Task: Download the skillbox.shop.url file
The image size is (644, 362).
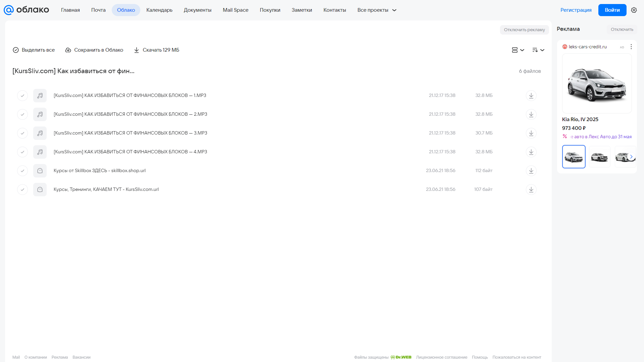Action: 531,171
